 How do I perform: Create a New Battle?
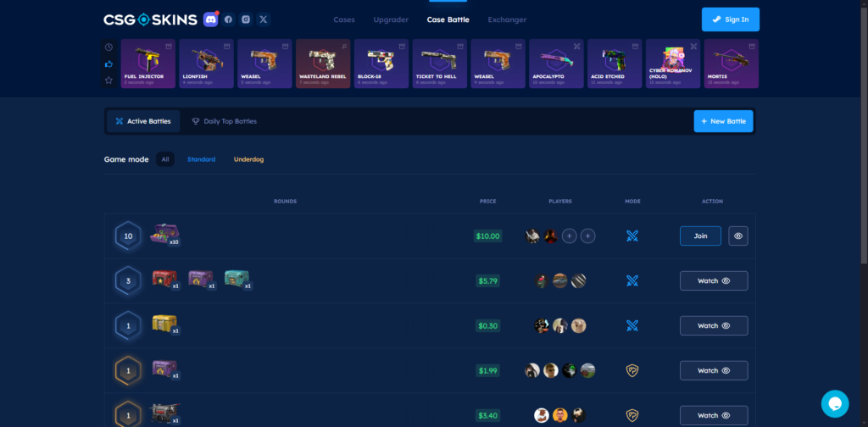pyautogui.click(x=724, y=121)
